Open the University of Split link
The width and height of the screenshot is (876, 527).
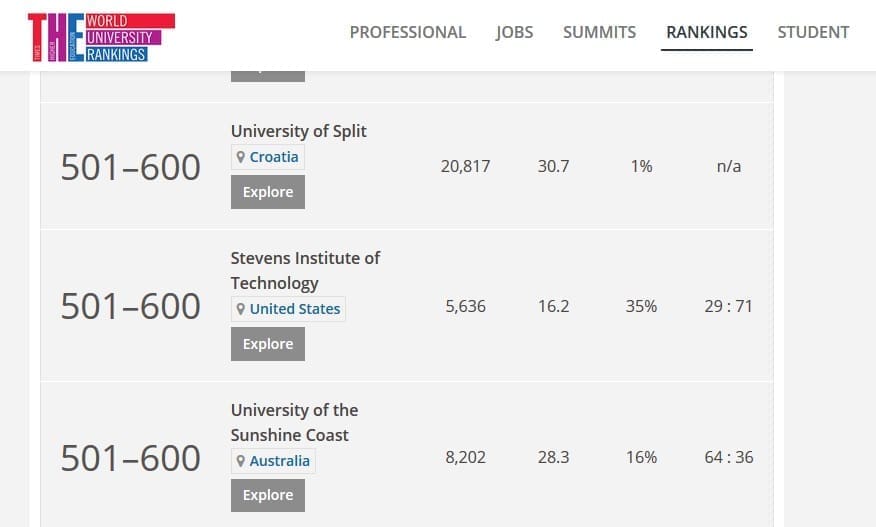pos(299,131)
